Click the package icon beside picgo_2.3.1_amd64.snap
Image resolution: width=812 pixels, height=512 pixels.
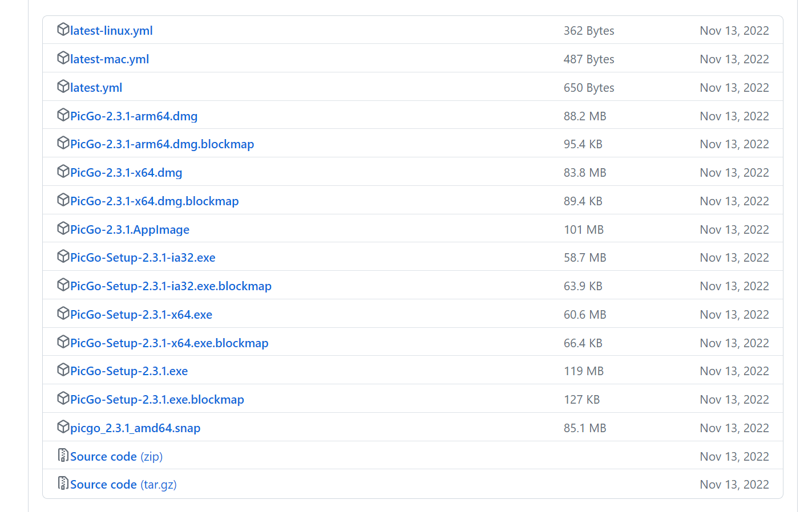pos(63,426)
